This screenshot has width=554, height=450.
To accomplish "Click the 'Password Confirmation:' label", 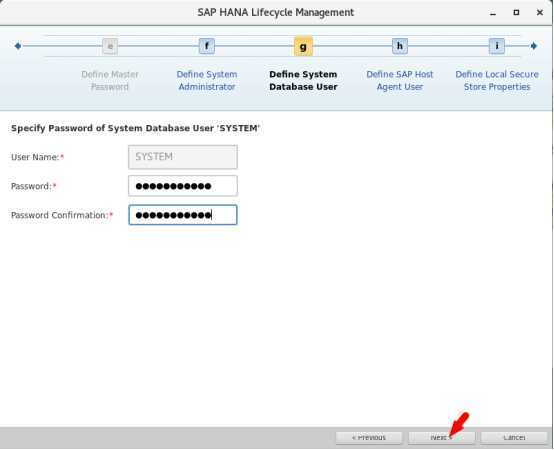I will tap(59, 215).
